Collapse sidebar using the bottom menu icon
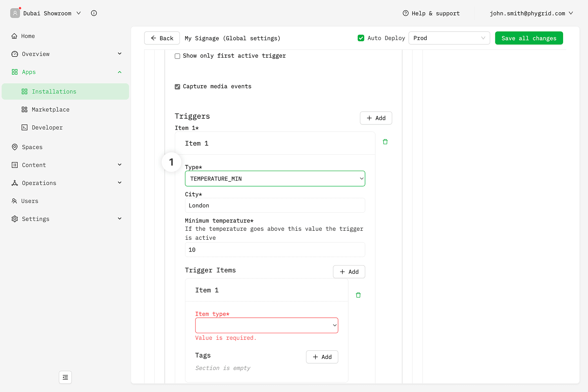Screen dimensions: 588x392 point(65,377)
